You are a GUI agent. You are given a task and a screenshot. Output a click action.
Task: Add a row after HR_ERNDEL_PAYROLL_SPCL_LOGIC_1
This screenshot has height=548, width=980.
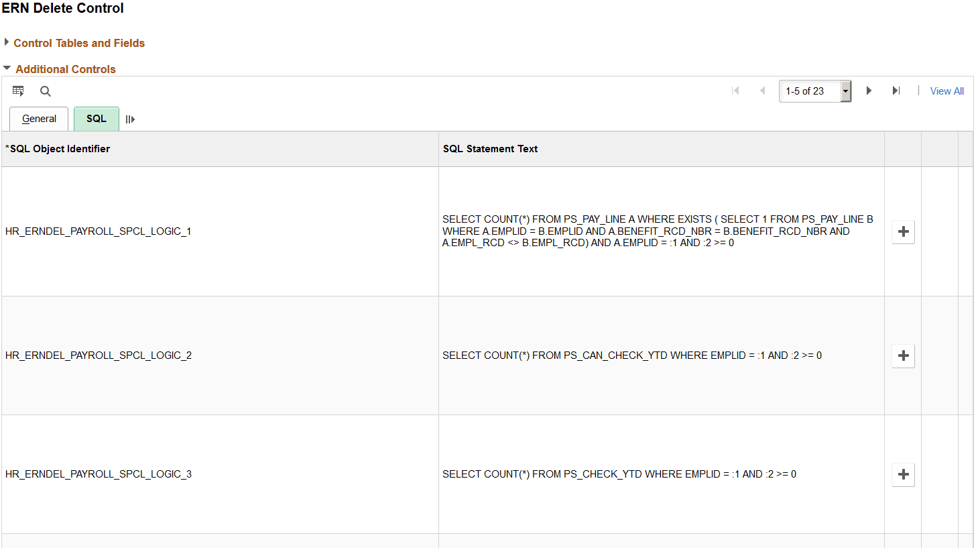click(903, 231)
